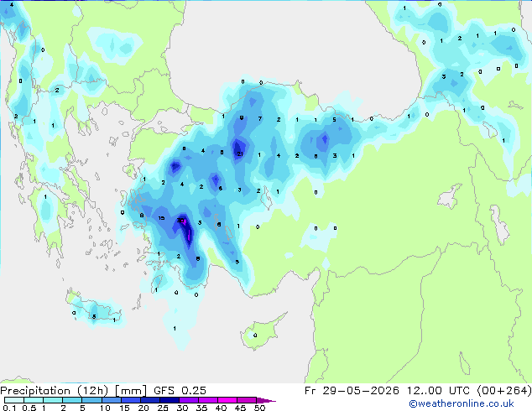Click the '15' precipitation value near west Turkey

point(161,218)
